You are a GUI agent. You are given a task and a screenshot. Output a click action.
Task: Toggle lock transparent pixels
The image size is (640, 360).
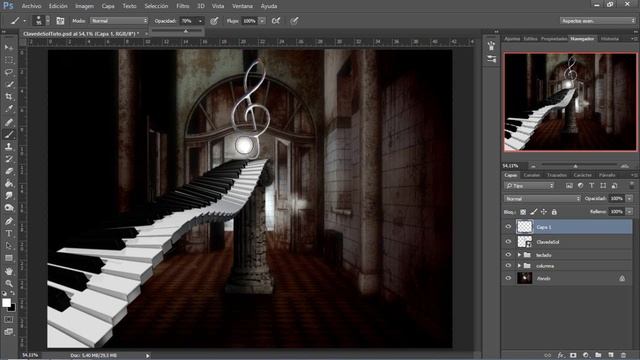[x=523, y=212]
